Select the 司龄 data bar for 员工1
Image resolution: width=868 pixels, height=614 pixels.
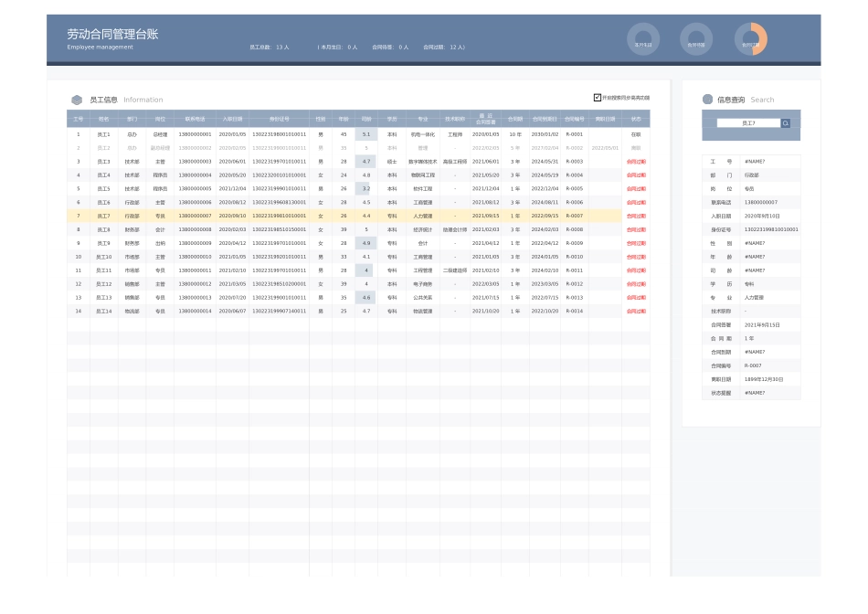[x=365, y=134]
